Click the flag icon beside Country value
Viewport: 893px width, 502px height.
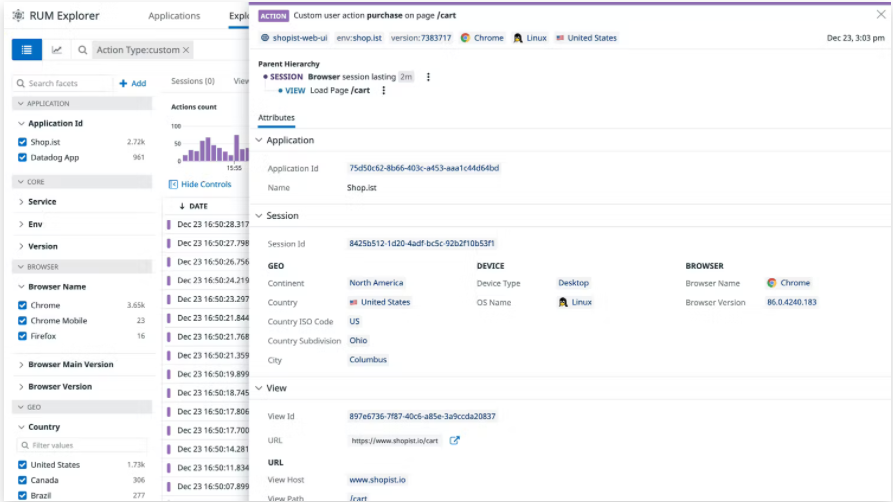[x=354, y=303]
